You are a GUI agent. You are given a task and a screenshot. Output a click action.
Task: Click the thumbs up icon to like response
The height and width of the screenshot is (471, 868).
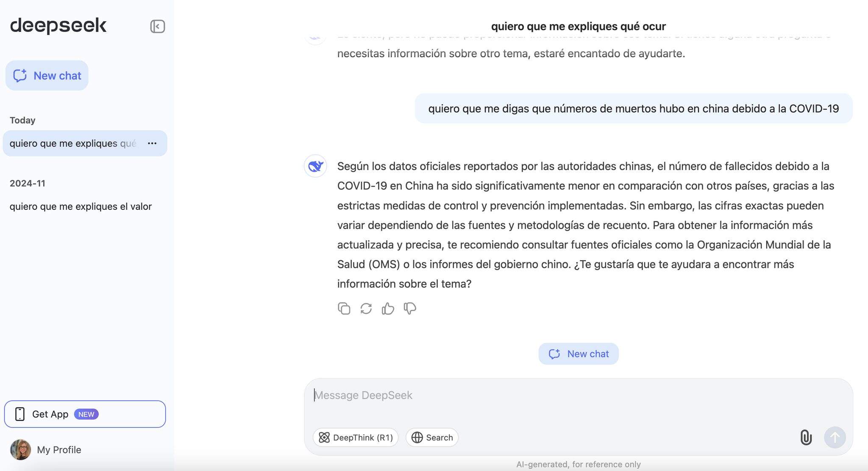pyautogui.click(x=388, y=308)
